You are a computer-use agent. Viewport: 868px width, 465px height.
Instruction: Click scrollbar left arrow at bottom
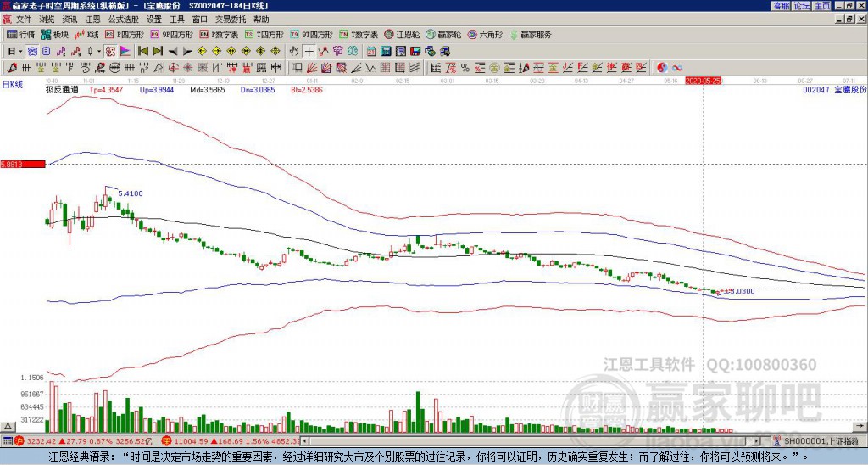point(305,441)
